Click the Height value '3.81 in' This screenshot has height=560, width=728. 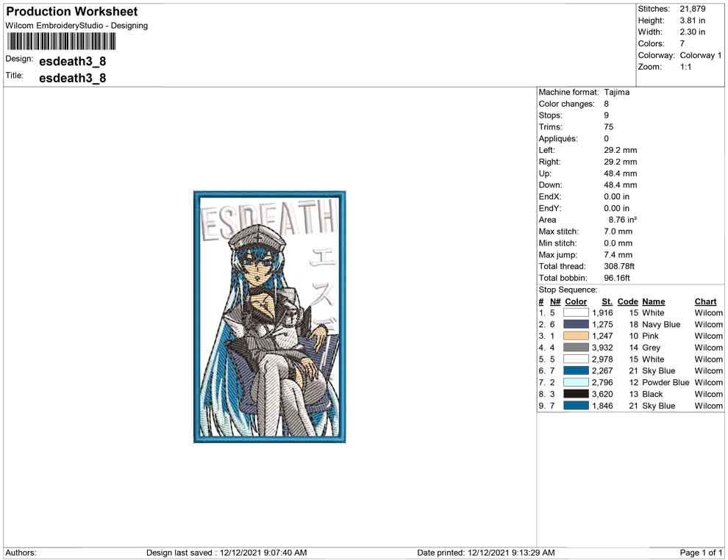click(x=692, y=21)
